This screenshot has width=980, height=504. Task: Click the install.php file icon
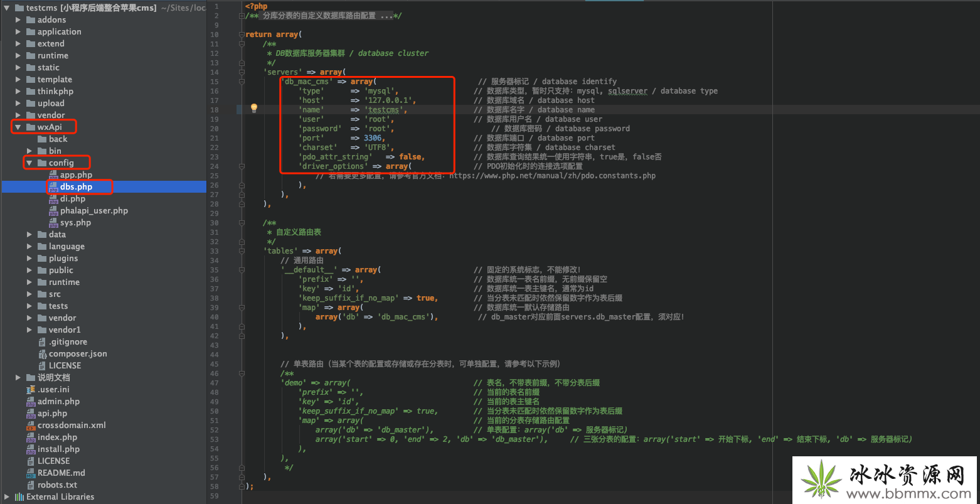(31, 449)
